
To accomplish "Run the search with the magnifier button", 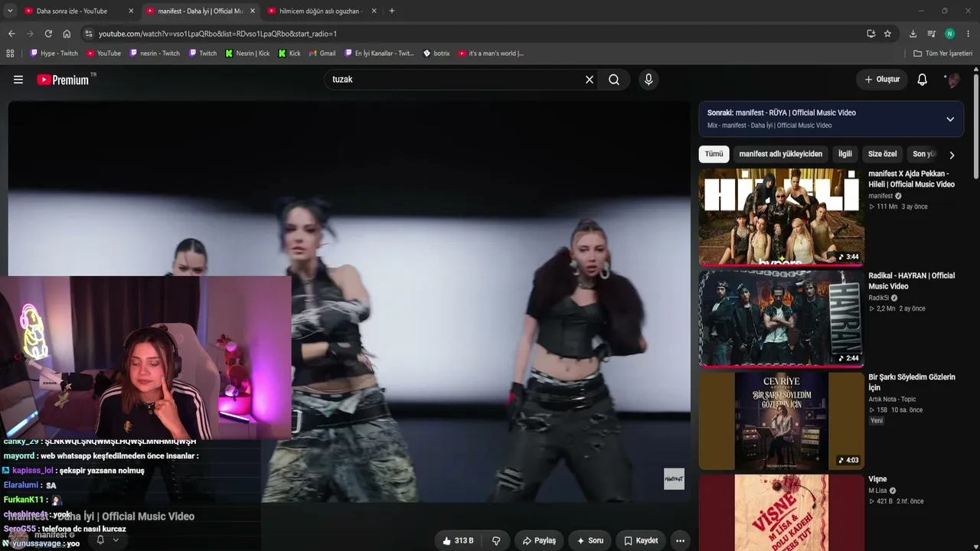I will (614, 80).
